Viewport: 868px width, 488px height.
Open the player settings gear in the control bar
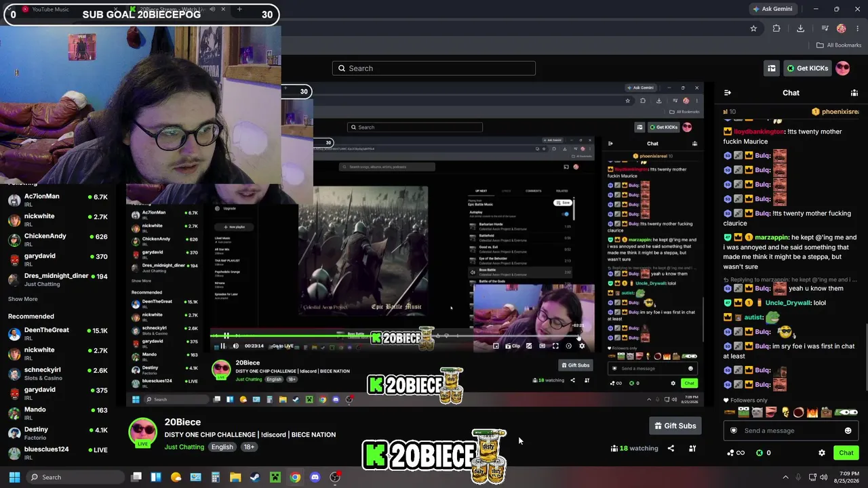pyautogui.click(x=581, y=346)
